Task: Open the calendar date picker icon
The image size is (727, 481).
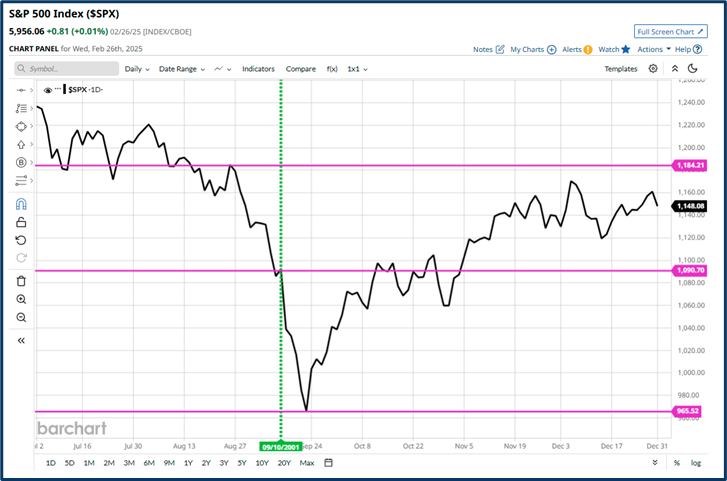Action: click(329, 463)
